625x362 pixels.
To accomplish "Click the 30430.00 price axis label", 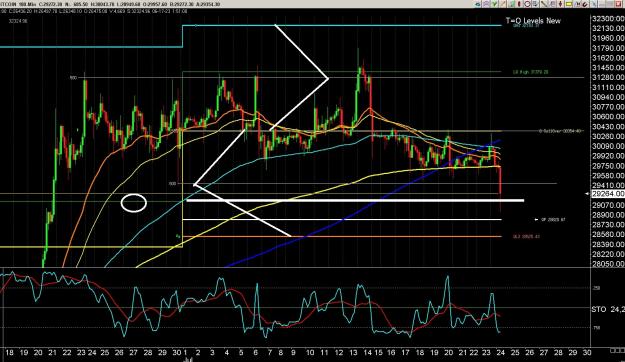I will coord(608,126).
